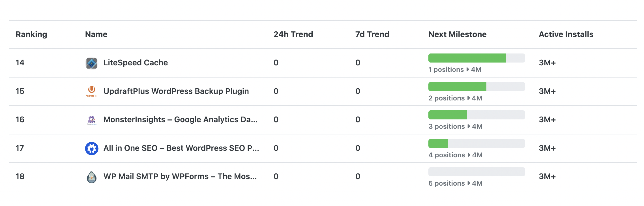The height and width of the screenshot is (206, 644).
Task: Click the MonsterInsights monster icon
Action: 91,120
